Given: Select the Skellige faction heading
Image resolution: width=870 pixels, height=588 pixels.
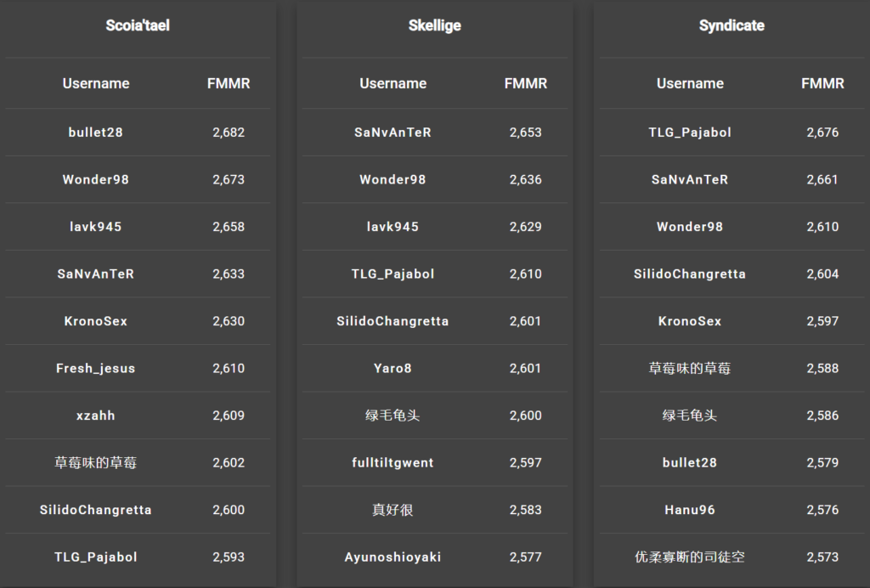Looking at the screenshot, I should [435, 25].
